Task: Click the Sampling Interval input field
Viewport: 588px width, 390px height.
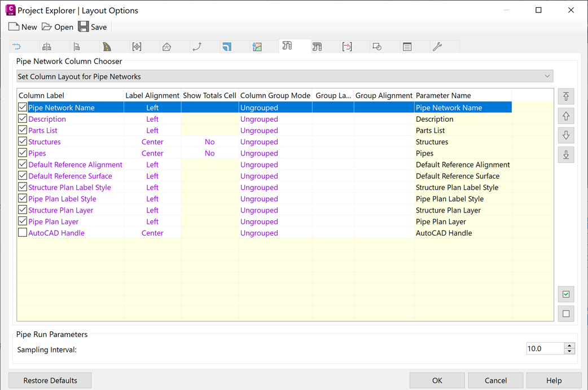Action: click(545, 348)
